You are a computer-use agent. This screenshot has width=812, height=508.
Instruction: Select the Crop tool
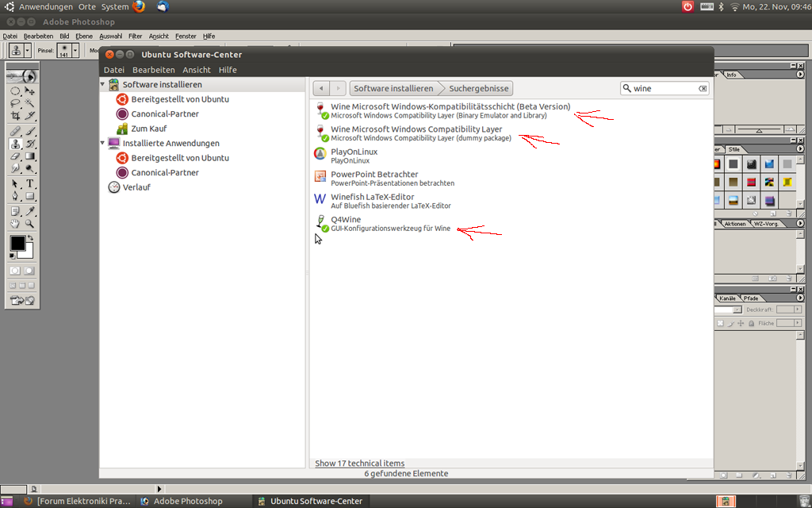click(x=15, y=116)
